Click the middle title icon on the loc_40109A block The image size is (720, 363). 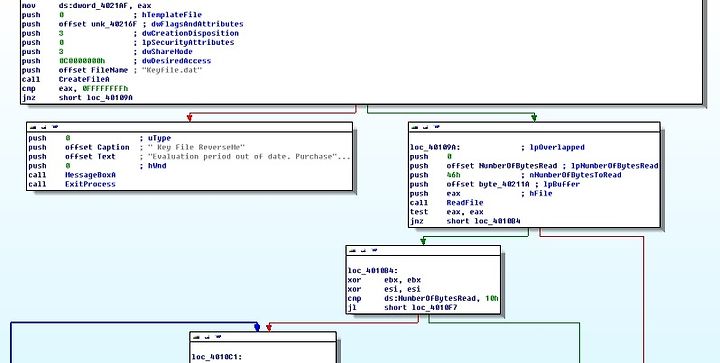[x=425, y=127]
